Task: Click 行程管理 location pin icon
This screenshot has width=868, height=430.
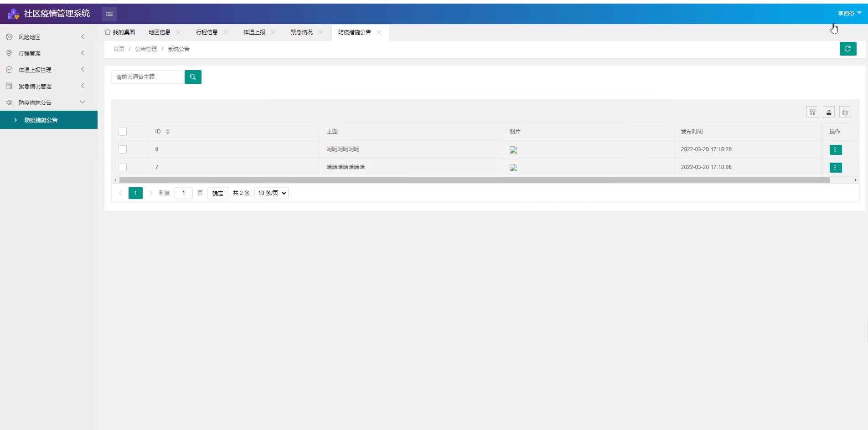Action: click(x=9, y=53)
